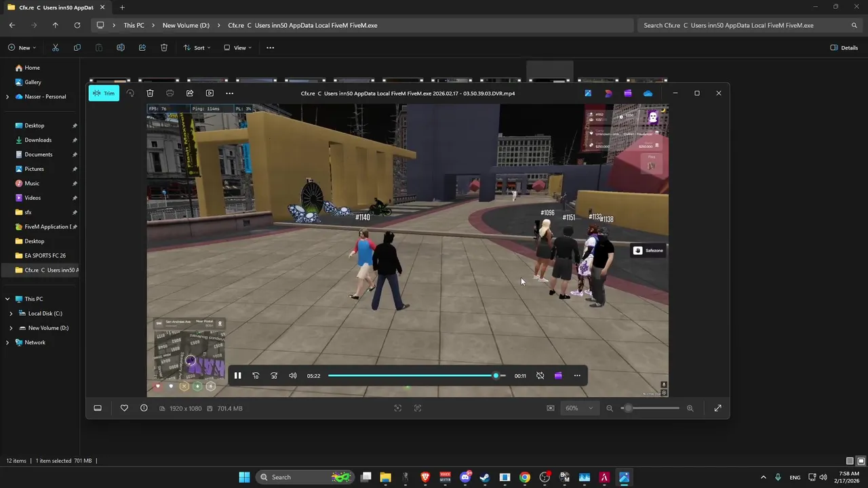Toggle the filmstrip view in Photos

98,408
